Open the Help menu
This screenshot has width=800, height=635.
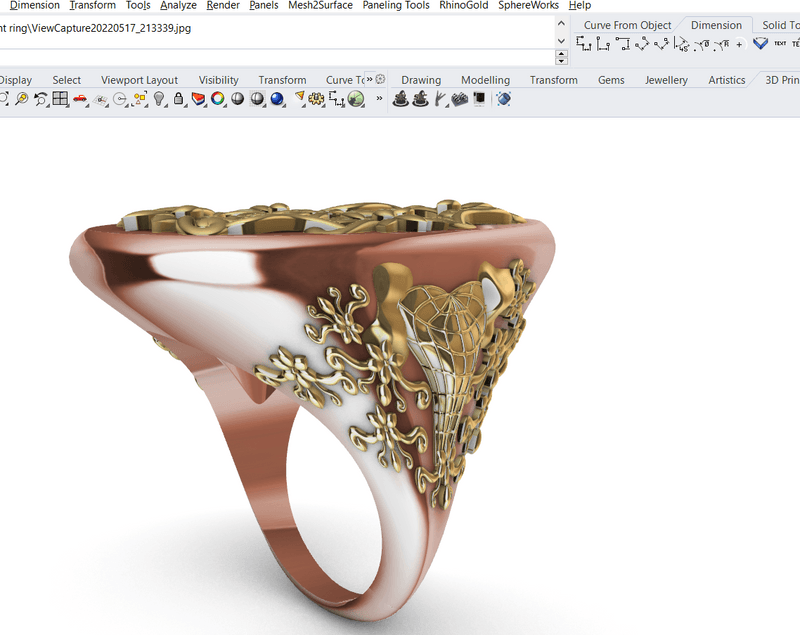(x=580, y=6)
